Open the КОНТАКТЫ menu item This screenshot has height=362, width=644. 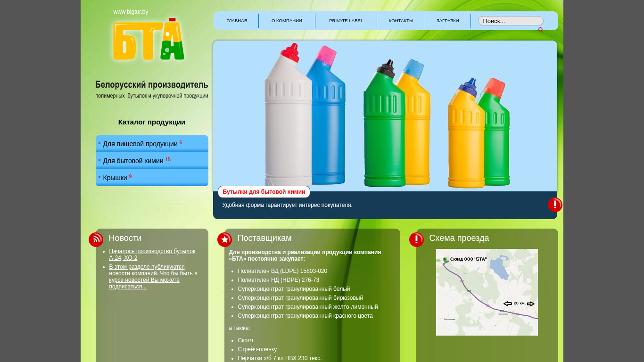tap(401, 21)
